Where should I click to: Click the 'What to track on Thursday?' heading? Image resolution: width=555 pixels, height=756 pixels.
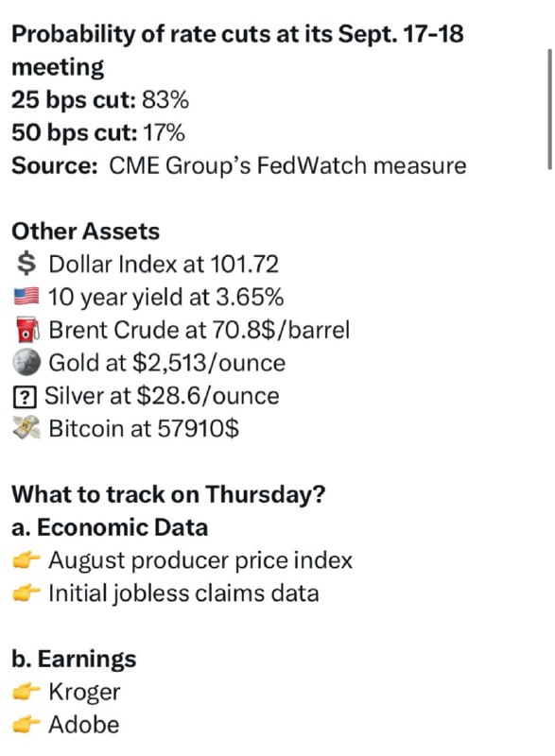(x=168, y=494)
